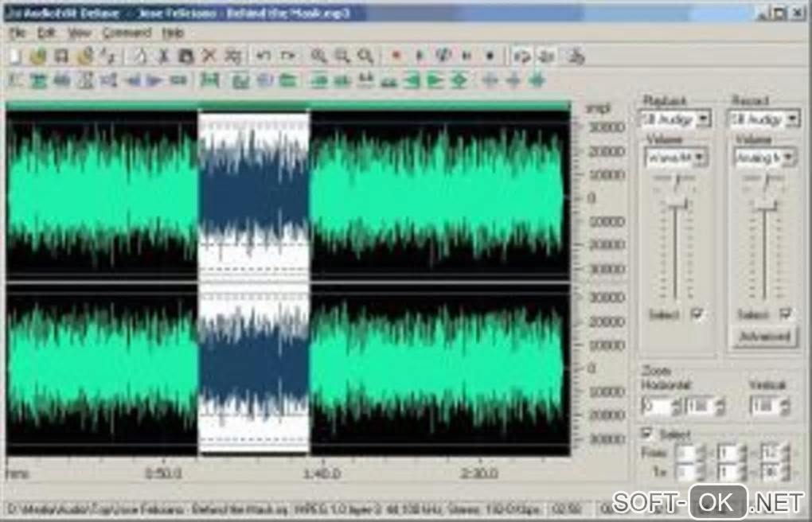Click the From row's middle spinner

pyautogui.click(x=743, y=453)
